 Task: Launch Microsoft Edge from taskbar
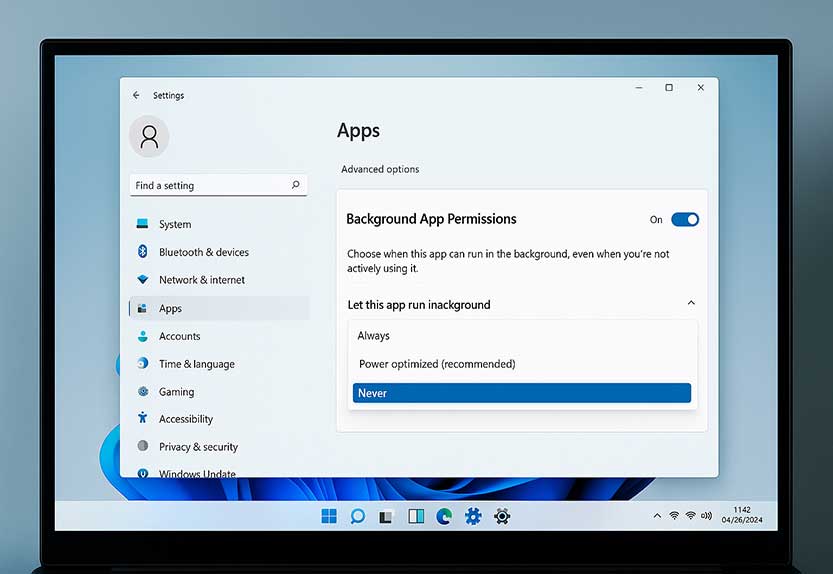tap(444, 516)
